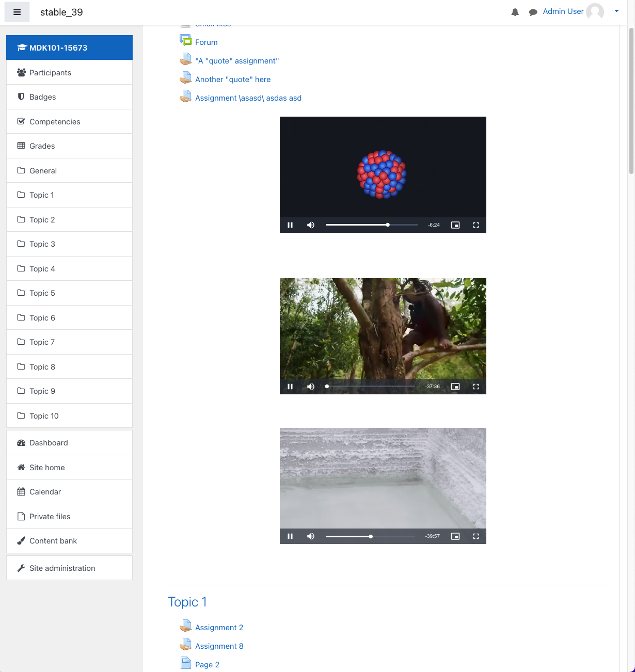
Task: Open Assignment 8
Action: [219, 646]
